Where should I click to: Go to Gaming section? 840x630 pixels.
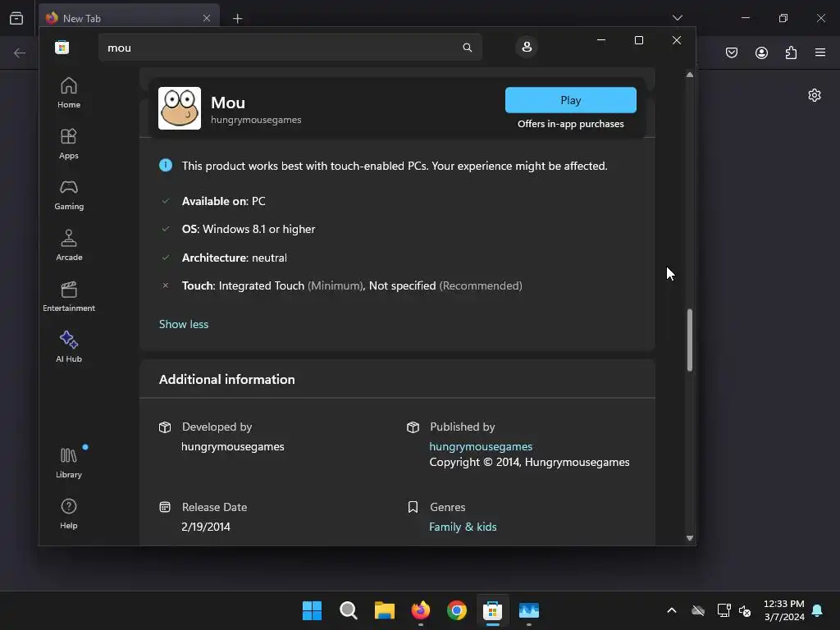tap(69, 194)
